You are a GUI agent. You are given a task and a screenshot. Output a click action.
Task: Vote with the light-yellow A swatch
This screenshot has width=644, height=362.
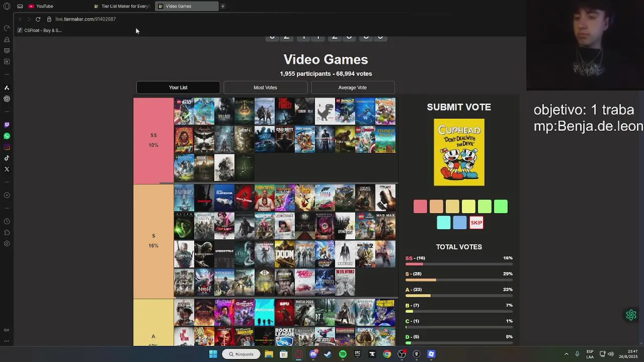[x=452, y=207]
